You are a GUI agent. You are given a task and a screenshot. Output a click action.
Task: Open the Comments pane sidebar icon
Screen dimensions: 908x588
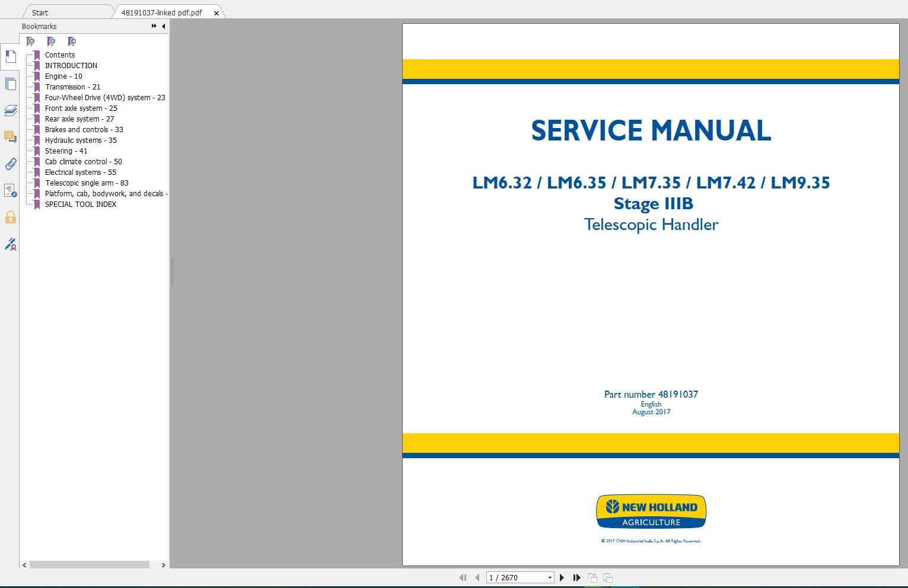coord(10,137)
